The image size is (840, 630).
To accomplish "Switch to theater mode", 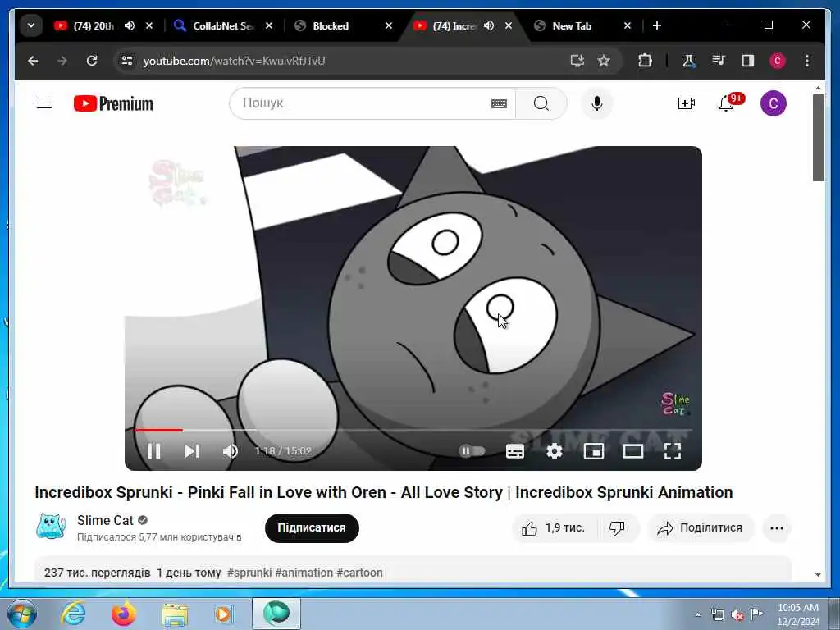I will coord(633,451).
